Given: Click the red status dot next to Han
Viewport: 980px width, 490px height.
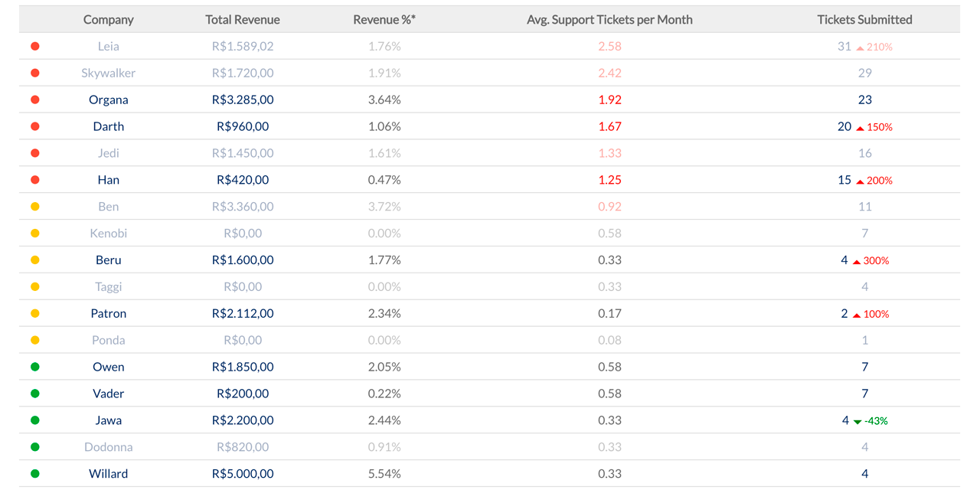Looking at the screenshot, I should pyautogui.click(x=34, y=180).
